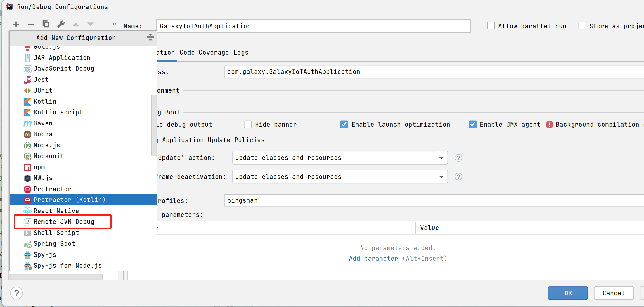This screenshot has width=644, height=307.
Task: Choose Shell Script configuration type
Action: point(83,233)
